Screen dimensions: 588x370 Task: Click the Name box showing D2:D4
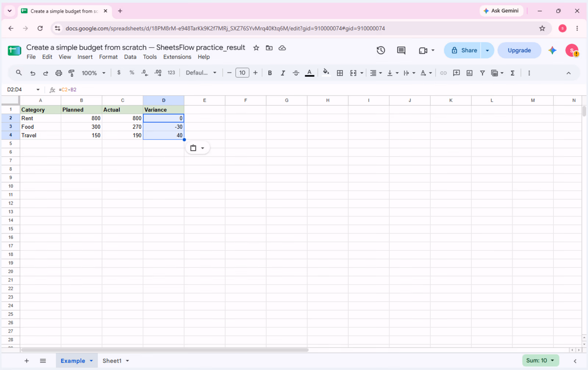pos(23,90)
